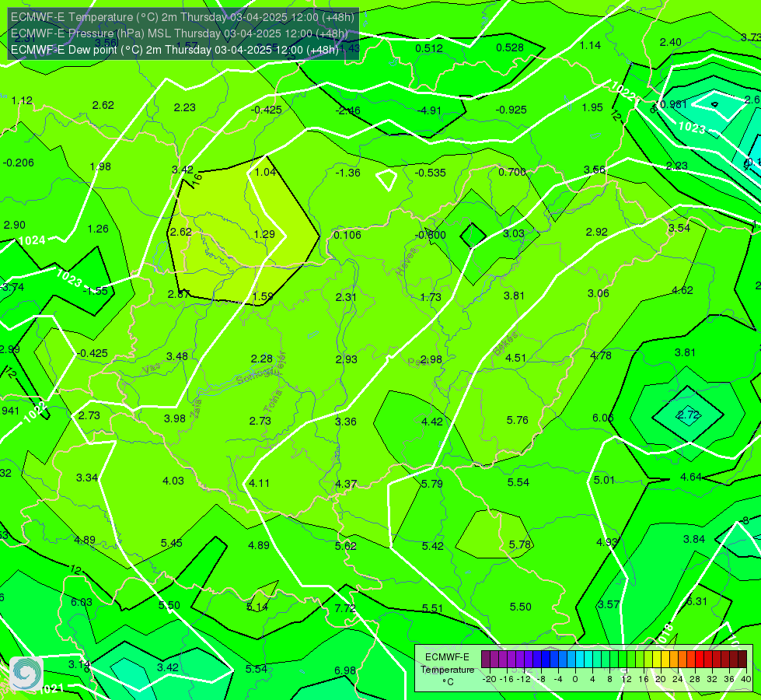Click the dark purple -20 legend swatch
This screenshot has height=700, width=761.
[486, 660]
